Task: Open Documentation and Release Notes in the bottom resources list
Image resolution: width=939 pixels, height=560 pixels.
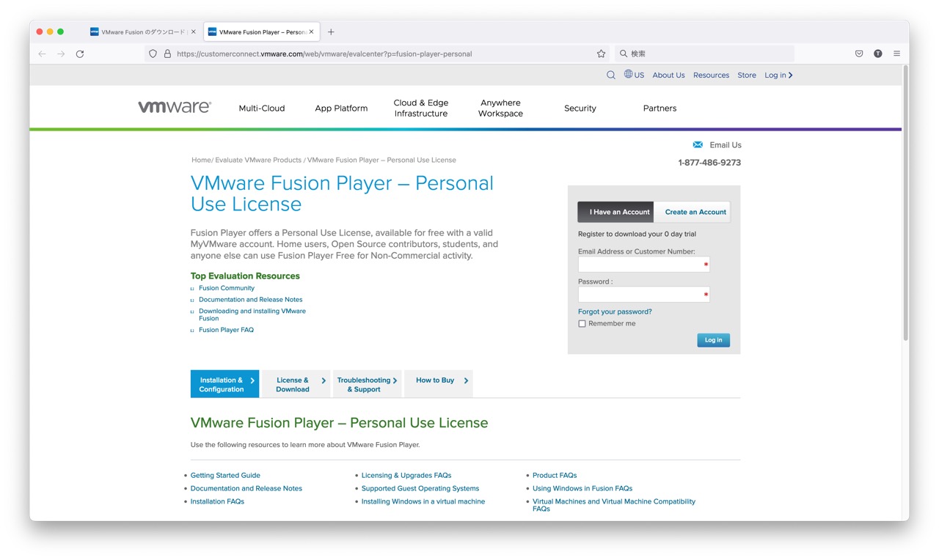Action: coord(246,488)
